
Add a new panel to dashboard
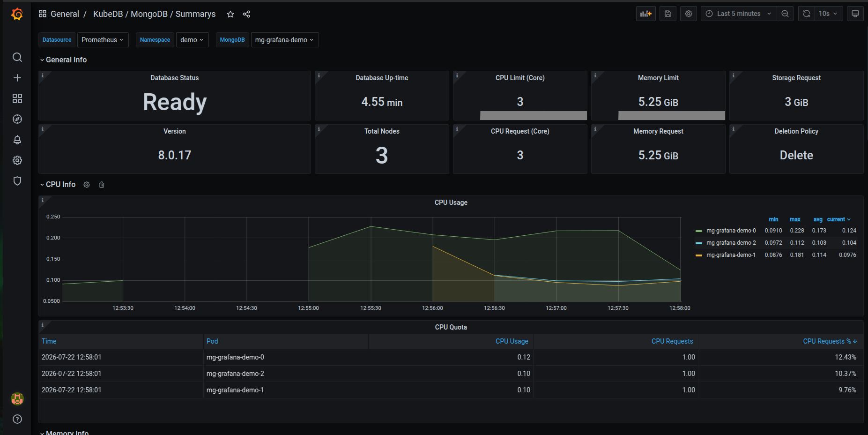tap(646, 14)
